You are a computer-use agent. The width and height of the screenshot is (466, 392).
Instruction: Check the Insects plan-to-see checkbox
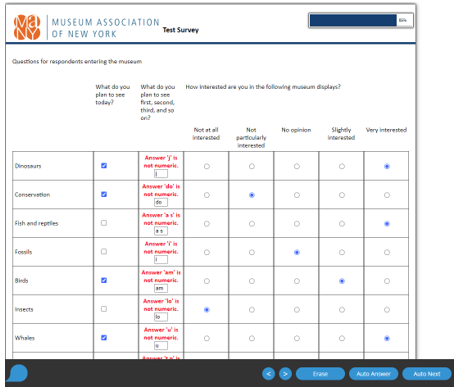(x=104, y=309)
